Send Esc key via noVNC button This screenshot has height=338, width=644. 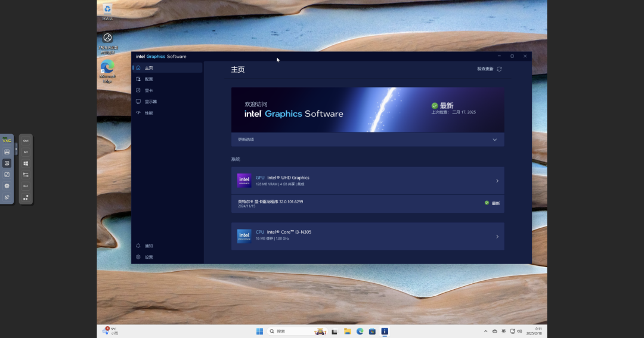point(26,186)
